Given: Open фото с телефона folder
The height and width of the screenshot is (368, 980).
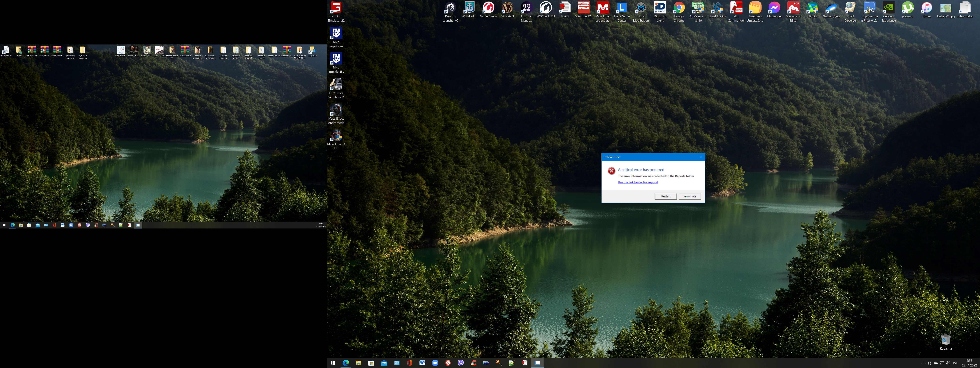Looking at the screenshot, I should tap(197, 53).
